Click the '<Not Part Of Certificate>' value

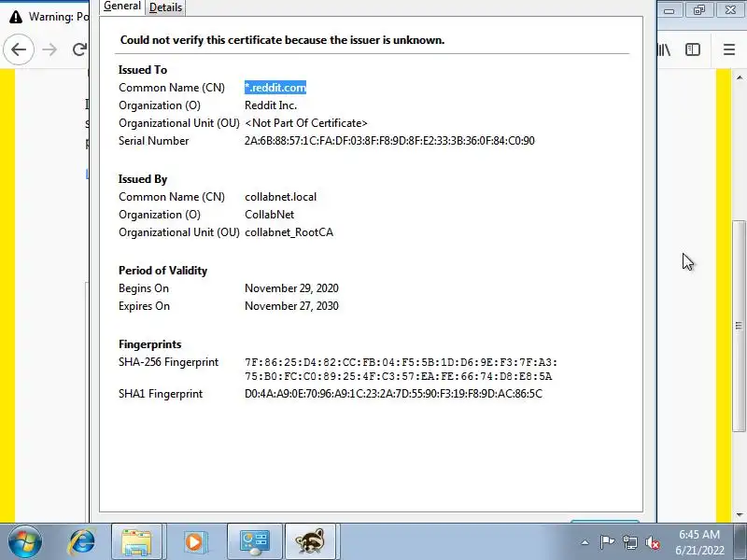(x=306, y=123)
